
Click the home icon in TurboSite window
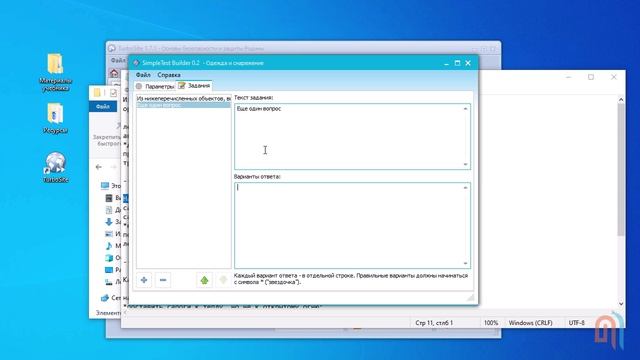click(114, 73)
